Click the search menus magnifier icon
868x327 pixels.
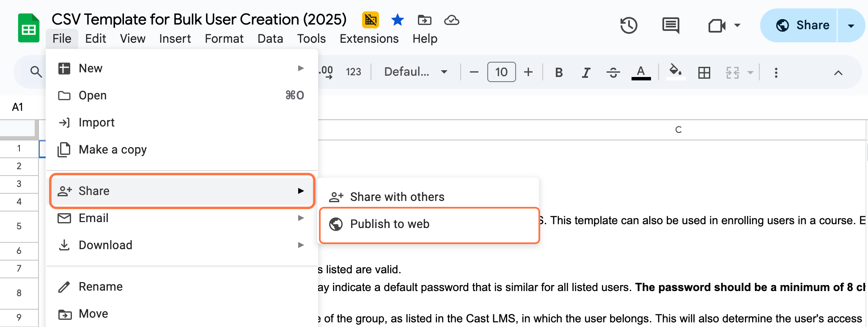36,72
